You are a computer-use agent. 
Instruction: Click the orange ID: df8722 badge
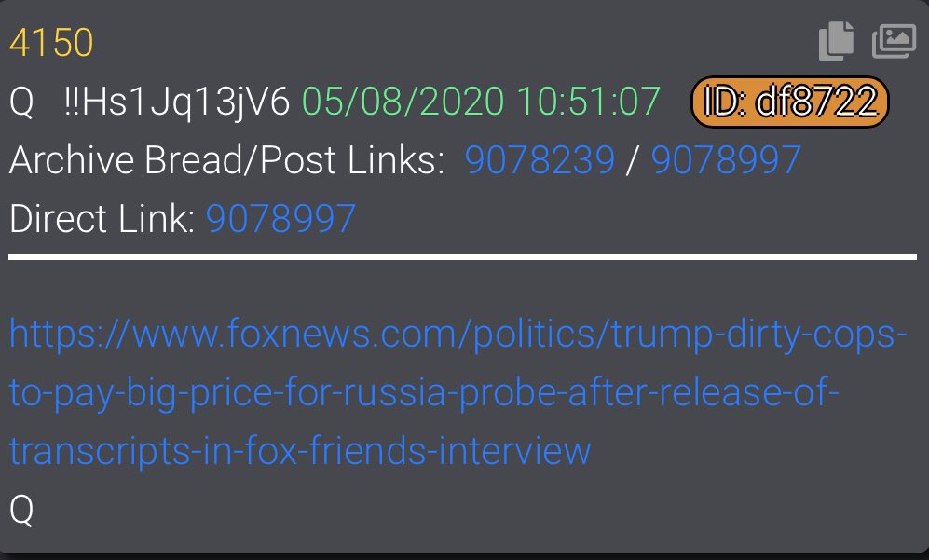pos(790,102)
